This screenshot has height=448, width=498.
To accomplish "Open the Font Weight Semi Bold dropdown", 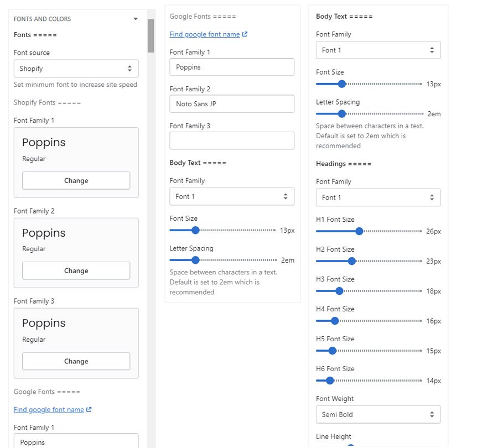I will [x=378, y=414].
